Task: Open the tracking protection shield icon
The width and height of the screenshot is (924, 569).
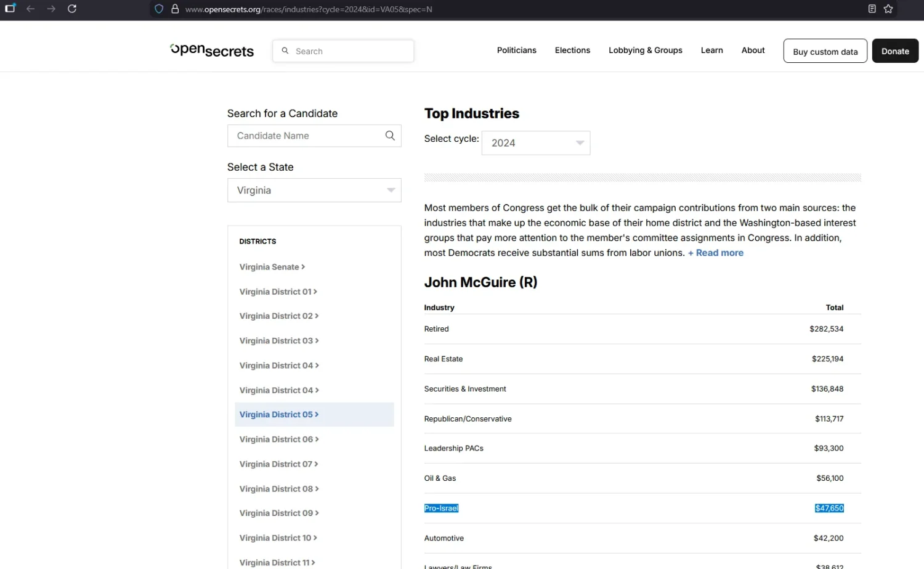Action: click(x=159, y=9)
